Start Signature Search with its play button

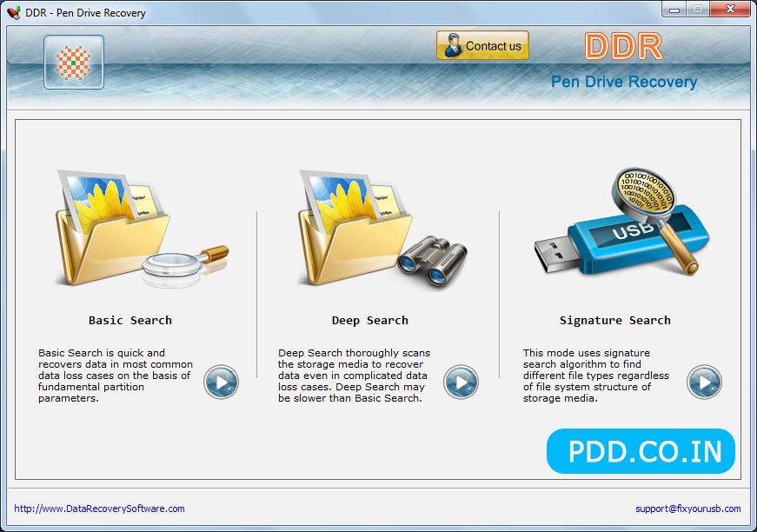click(704, 382)
